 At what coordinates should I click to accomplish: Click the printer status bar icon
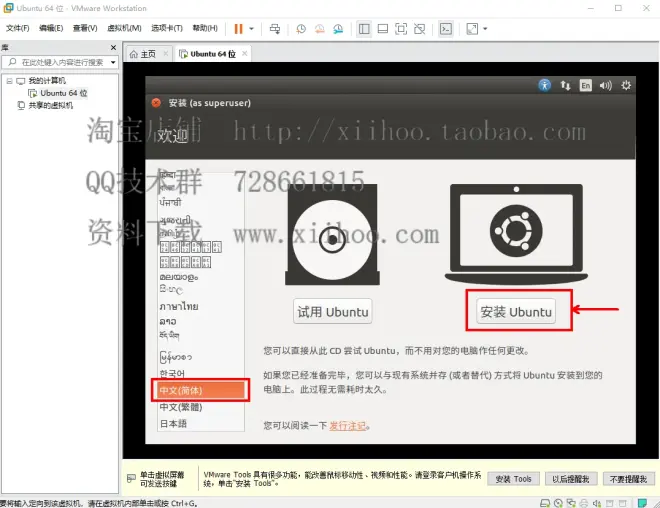click(584, 503)
